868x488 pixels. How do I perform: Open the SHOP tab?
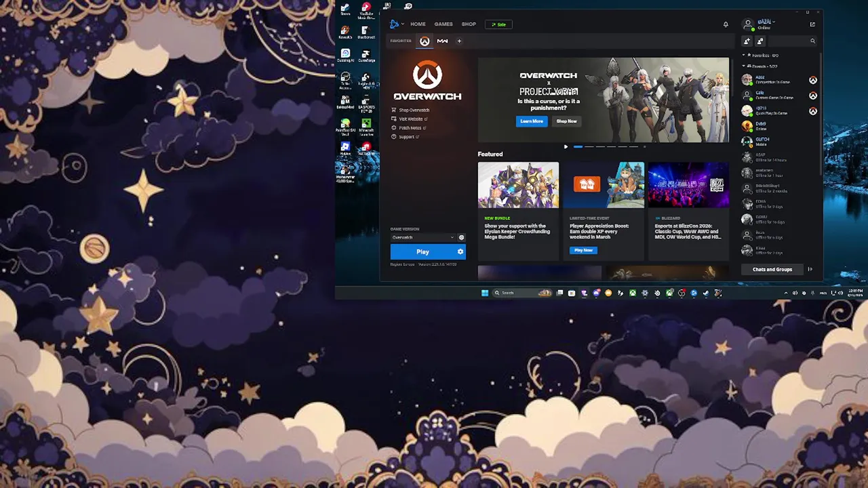point(469,24)
